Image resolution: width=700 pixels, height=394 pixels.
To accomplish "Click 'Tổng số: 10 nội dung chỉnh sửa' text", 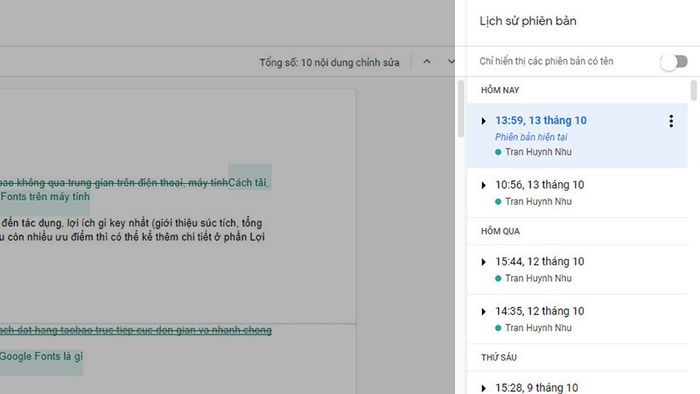I will coord(329,63).
